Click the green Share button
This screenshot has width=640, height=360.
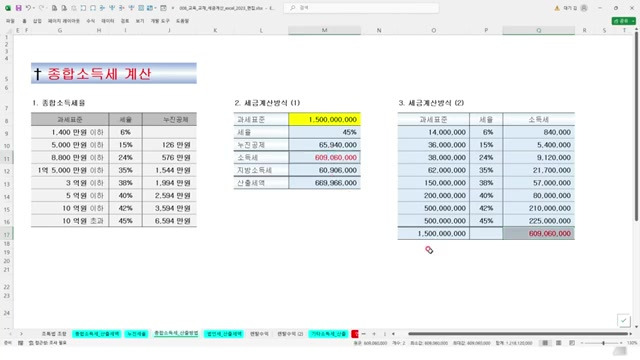click(x=624, y=21)
